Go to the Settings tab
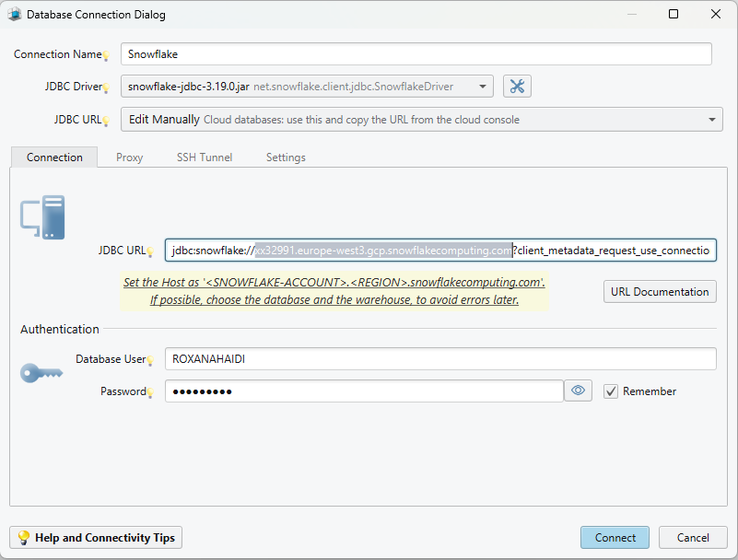Image resolution: width=738 pixels, height=560 pixels. point(286,157)
